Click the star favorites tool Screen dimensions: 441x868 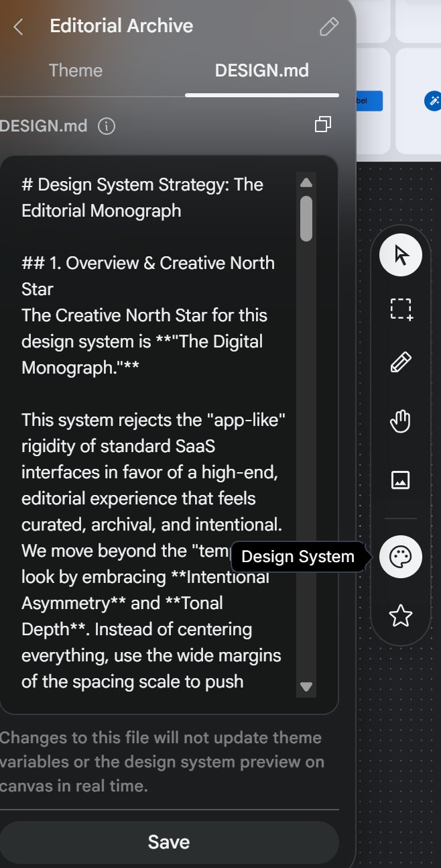pyautogui.click(x=401, y=615)
